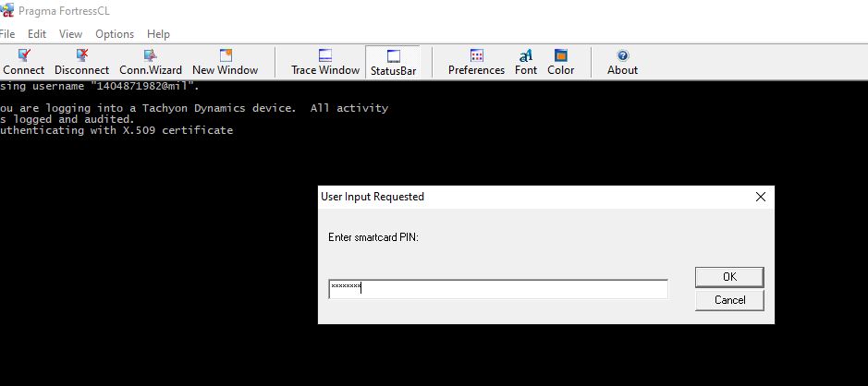Toggle the StatusBar button
Image resolution: width=868 pixels, height=386 pixels.
coord(393,62)
